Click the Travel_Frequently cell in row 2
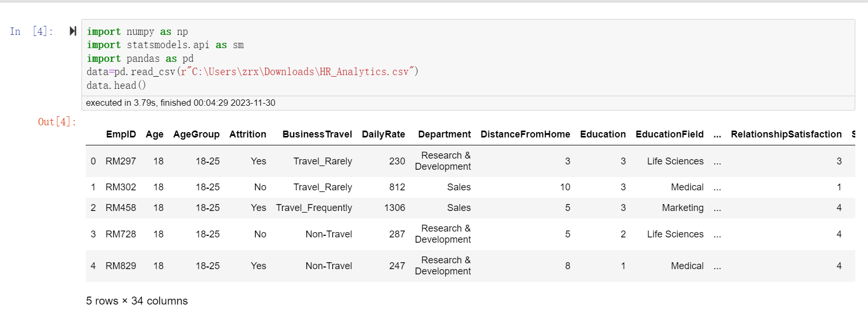Image resolution: width=868 pixels, height=313 pixels. point(314,208)
